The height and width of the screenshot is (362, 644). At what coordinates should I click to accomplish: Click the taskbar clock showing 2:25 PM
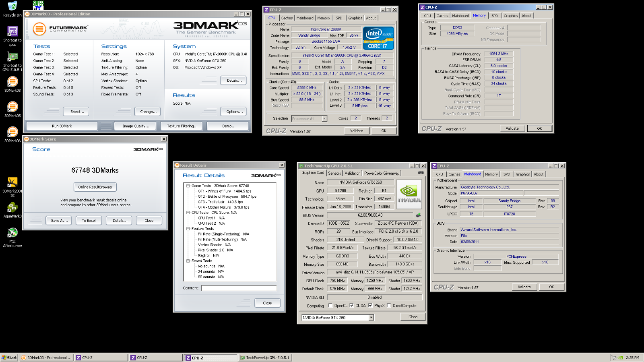coord(632,358)
